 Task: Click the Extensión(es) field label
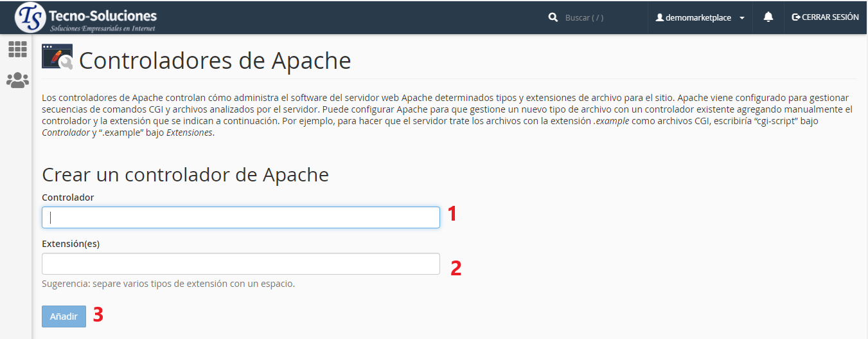(x=71, y=244)
